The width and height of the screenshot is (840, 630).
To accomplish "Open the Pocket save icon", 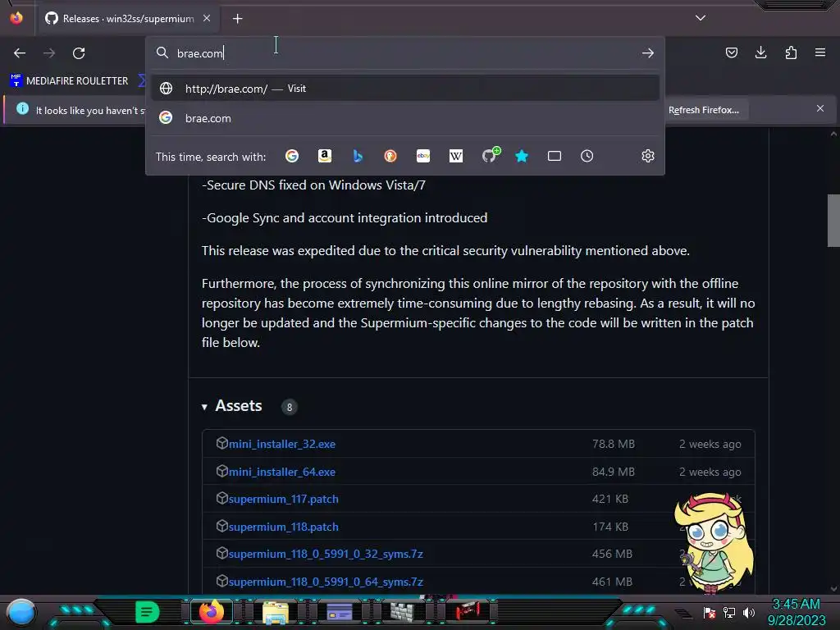I will (x=731, y=52).
